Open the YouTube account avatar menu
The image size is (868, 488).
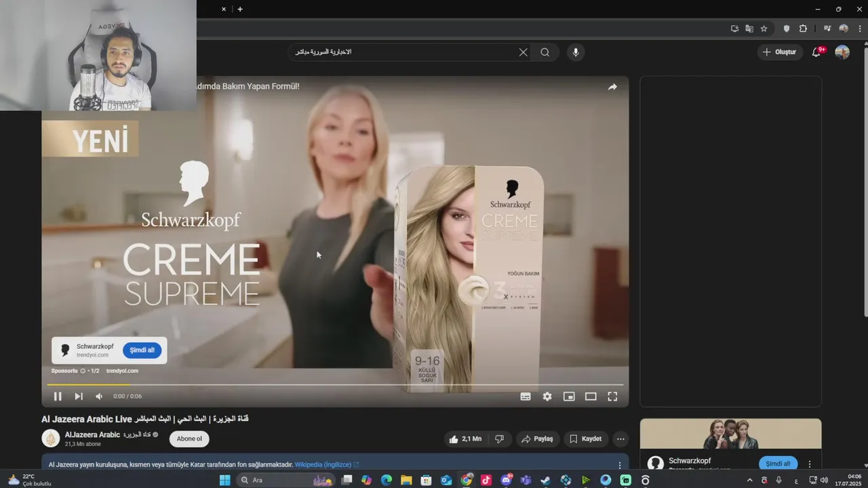(x=842, y=52)
